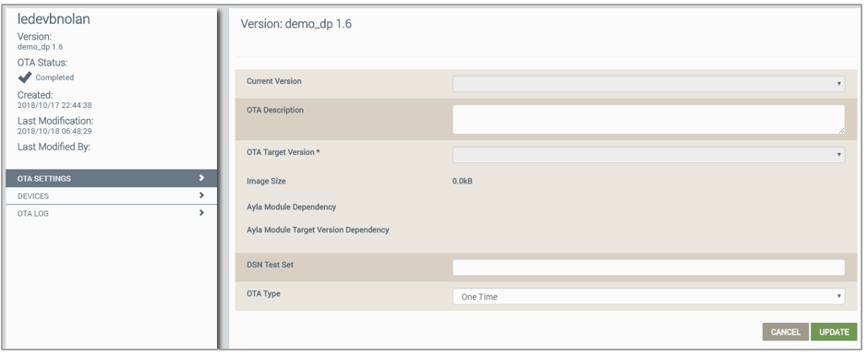
Task: Click the ledevbnolan title
Action: click(x=54, y=19)
